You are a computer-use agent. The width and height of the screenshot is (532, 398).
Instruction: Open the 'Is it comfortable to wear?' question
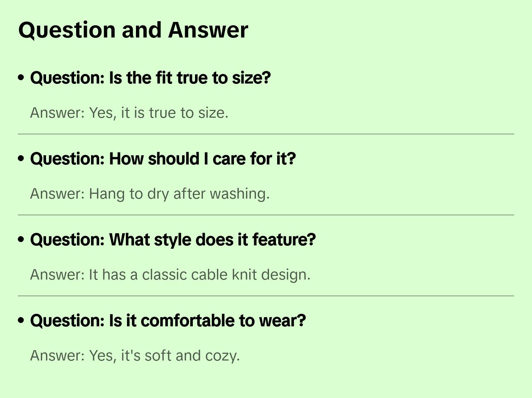168,321
